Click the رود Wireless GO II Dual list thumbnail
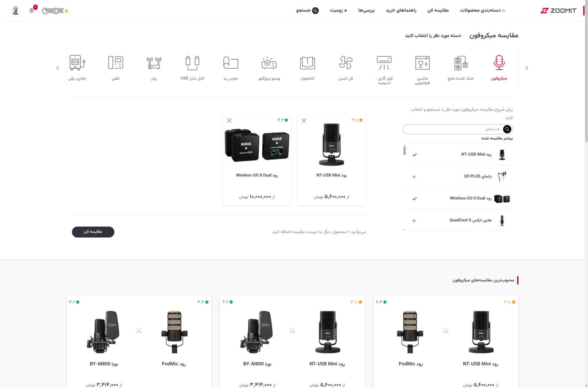Viewport: 588px width, 388px height. 502,199
